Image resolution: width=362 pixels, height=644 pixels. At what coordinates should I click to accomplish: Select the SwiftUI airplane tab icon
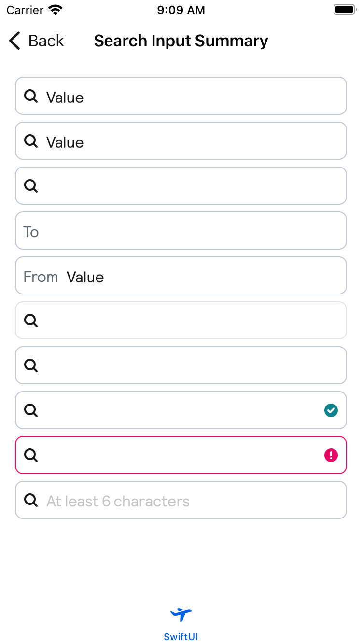pyautogui.click(x=181, y=615)
